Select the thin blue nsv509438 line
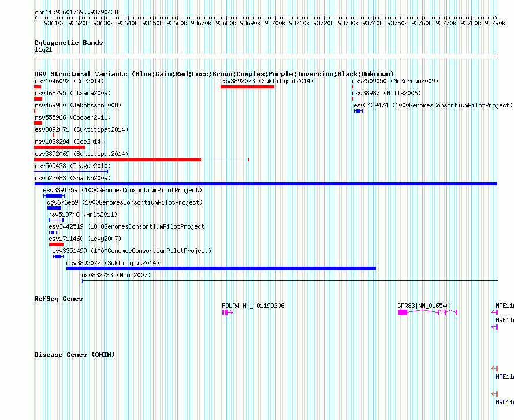514x420 pixels. pyautogui.click(x=71, y=172)
